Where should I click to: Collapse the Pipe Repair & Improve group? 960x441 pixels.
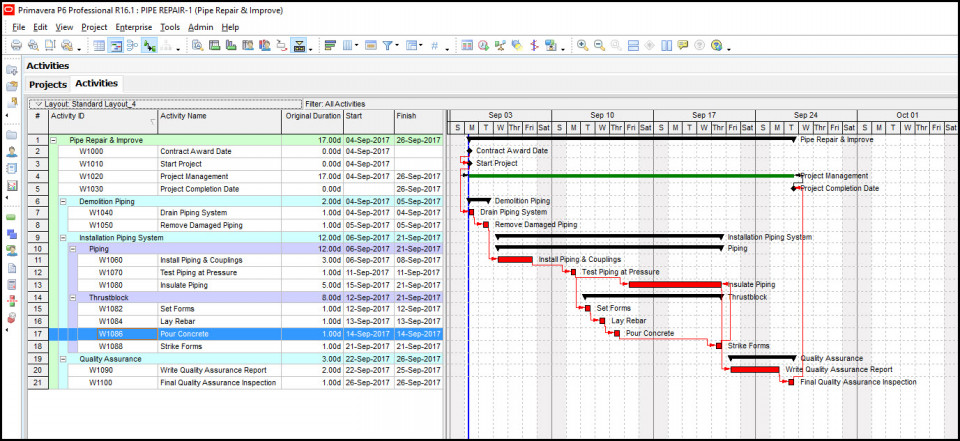[x=53, y=140]
